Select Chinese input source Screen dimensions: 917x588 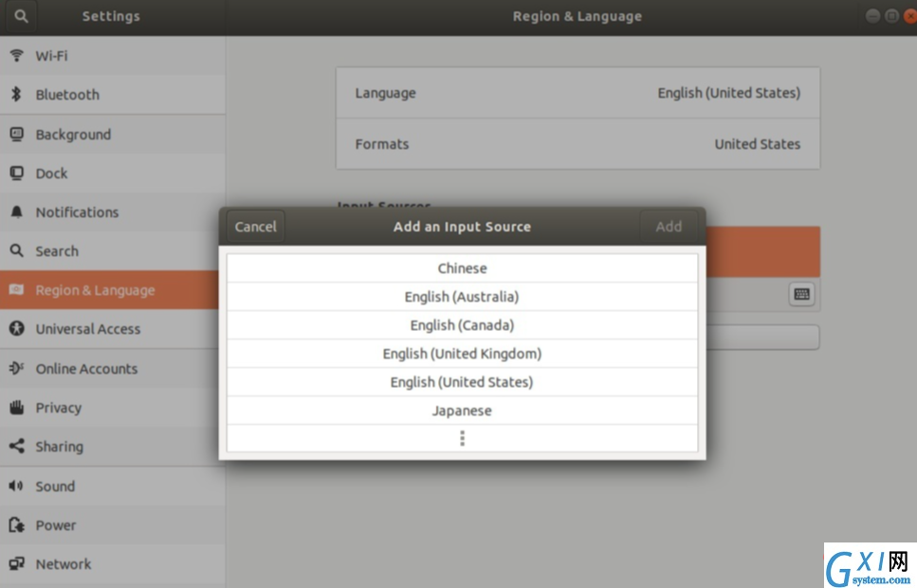pyautogui.click(x=462, y=268)
